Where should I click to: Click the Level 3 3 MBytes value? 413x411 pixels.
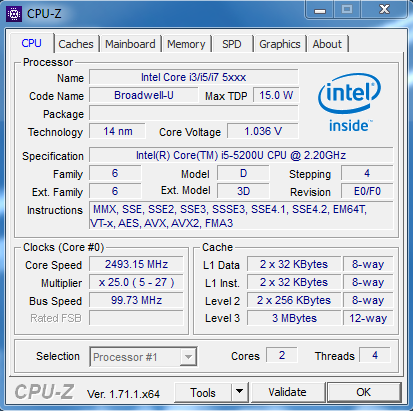tap(294, 318)
